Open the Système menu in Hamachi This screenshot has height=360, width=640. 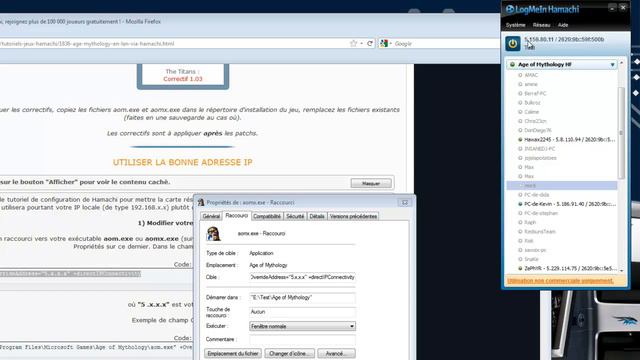516,25
